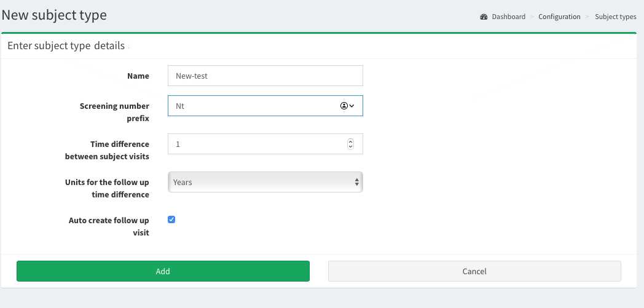Screen dimensions: 644x308
Task: Increase time difference with the up arrow
Action: coord(351,141)
